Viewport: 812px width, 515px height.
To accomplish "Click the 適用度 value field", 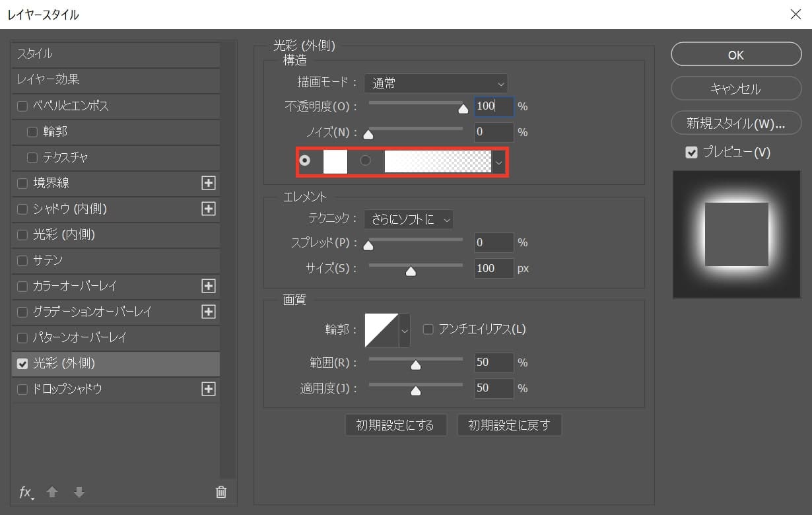I will (x=494, y=388).
